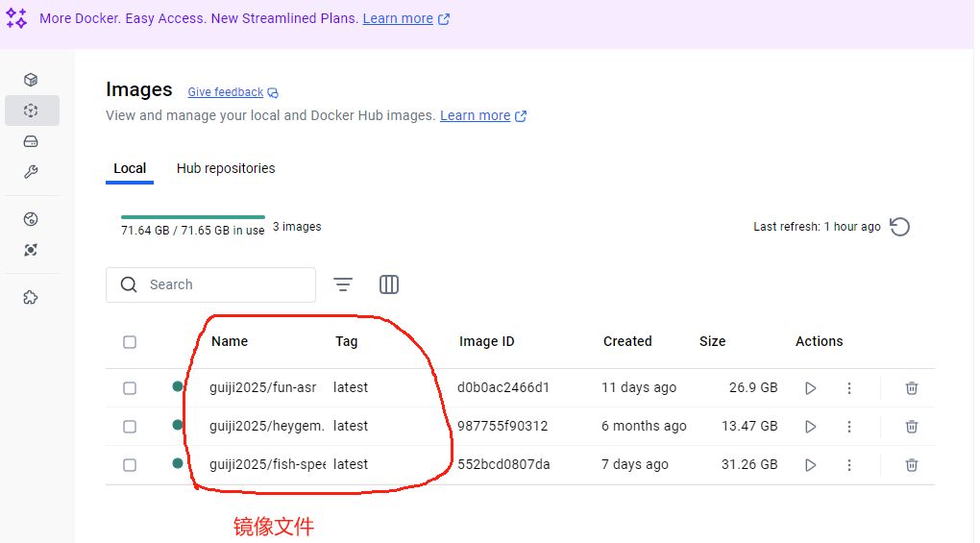Open the guiji2025/heygem image name

click(267, 426)
